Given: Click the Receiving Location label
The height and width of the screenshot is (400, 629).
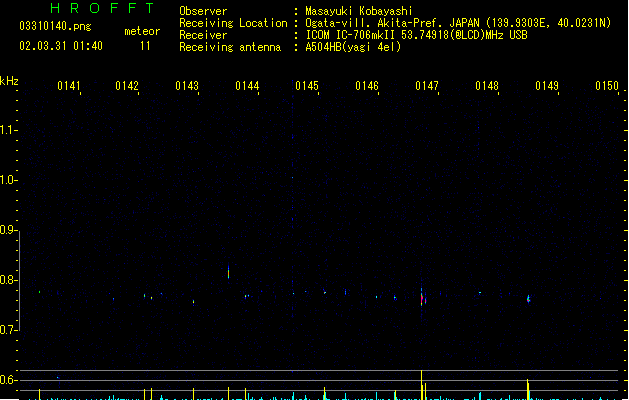Looking at the screenshot, I should coord(233,23).
